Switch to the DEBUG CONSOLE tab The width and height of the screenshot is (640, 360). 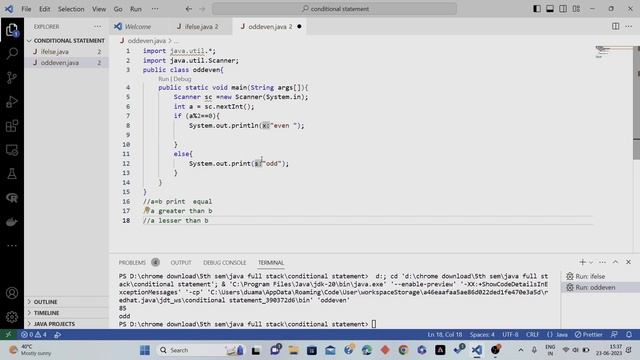point(224,262)
